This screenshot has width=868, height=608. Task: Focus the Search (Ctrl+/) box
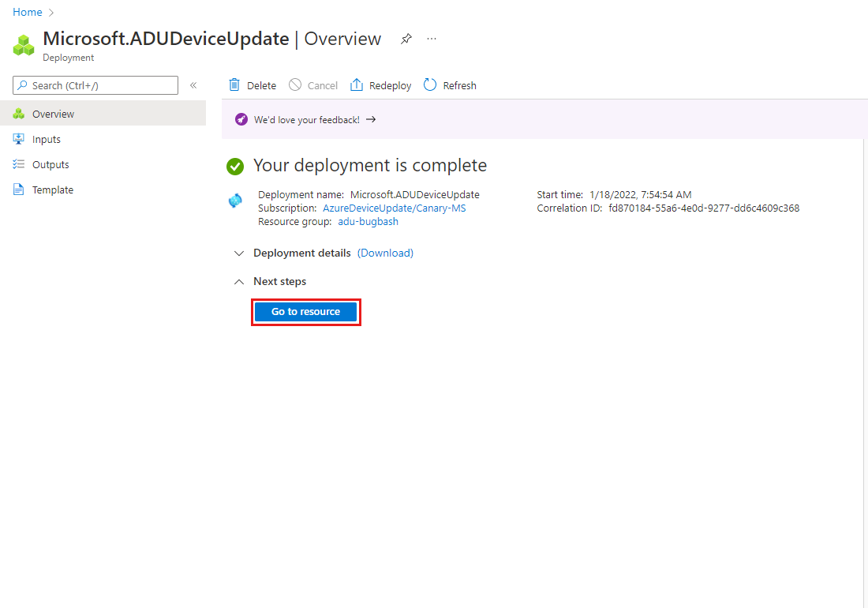(95, 85)
